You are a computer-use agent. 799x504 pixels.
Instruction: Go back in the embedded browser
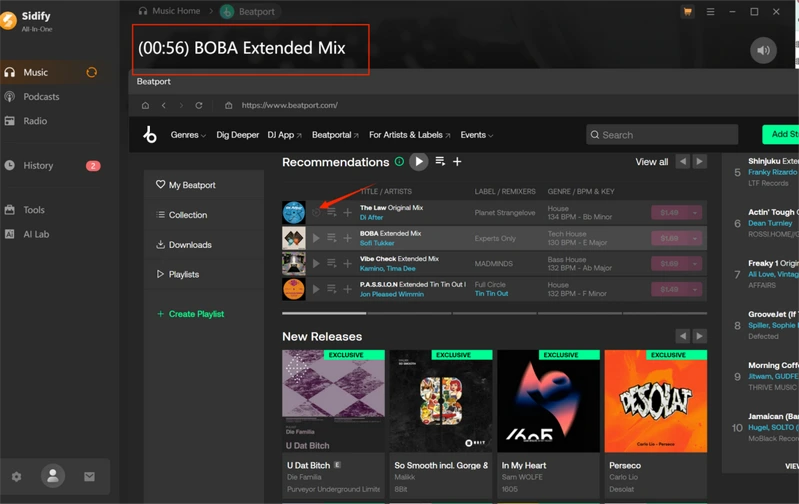pyautogui.click(x=164, y=105)
